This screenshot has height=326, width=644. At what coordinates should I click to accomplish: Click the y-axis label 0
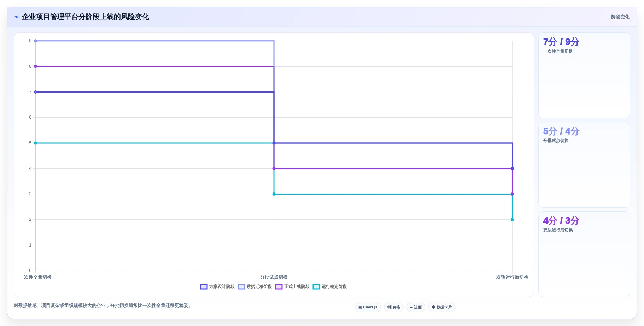(30, 271)
